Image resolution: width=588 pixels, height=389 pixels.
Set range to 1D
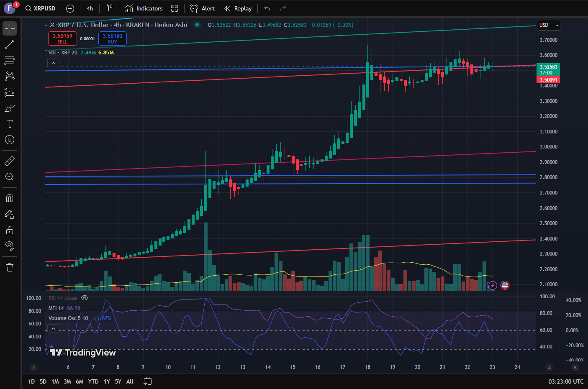point(31,381)
